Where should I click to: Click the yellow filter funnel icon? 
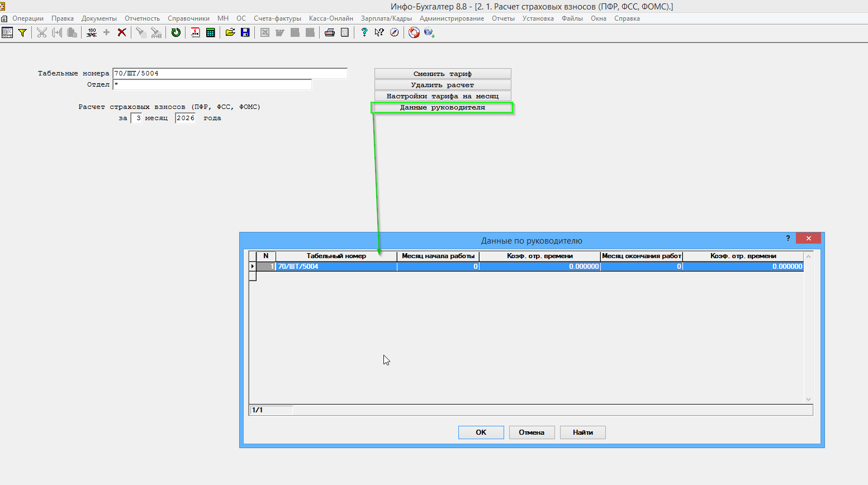coord(22,32)
